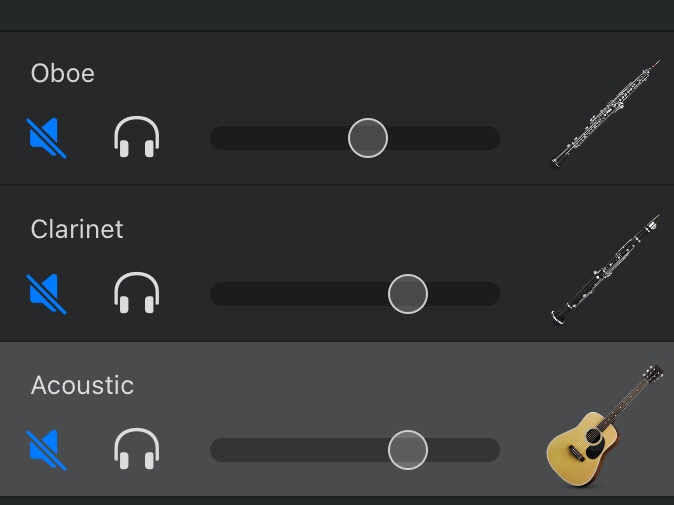Select the Acoustic track title

click(82, 385)
